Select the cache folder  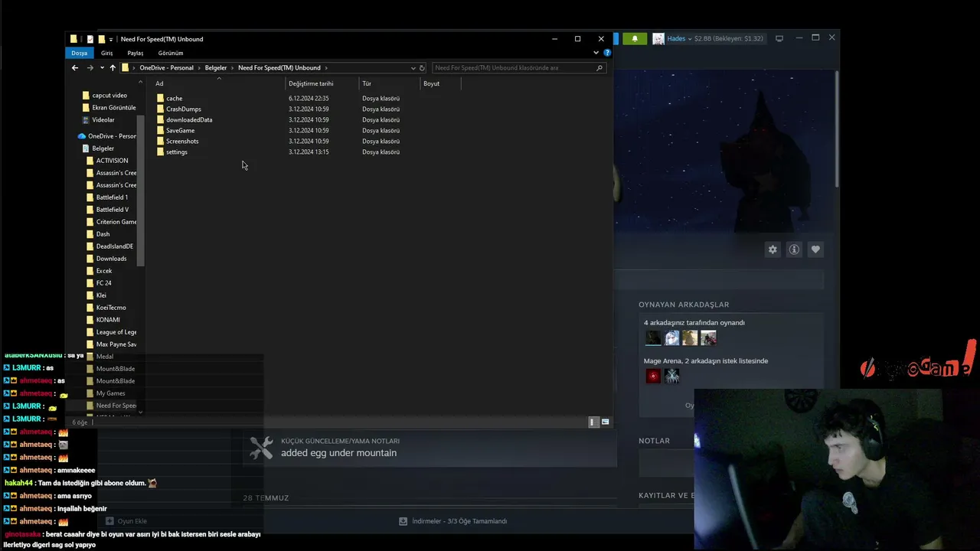[x=174, y=99]
